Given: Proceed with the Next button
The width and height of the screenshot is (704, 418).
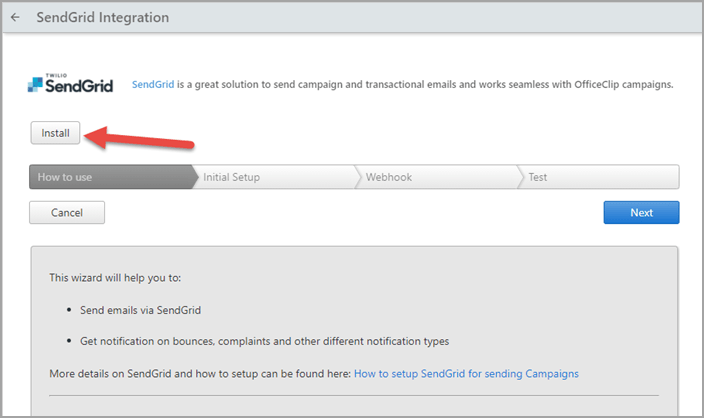Looking at the screenshot, I should coord(641,212).
